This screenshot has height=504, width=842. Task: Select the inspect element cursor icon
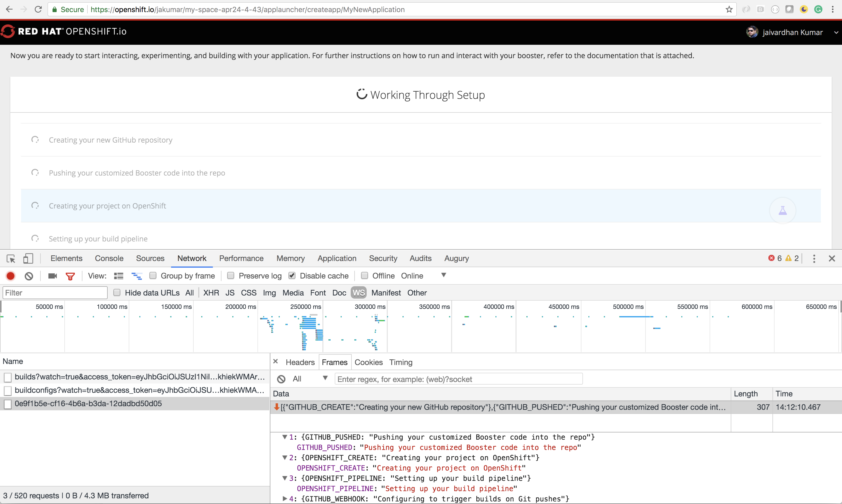[x=11, y=259]
